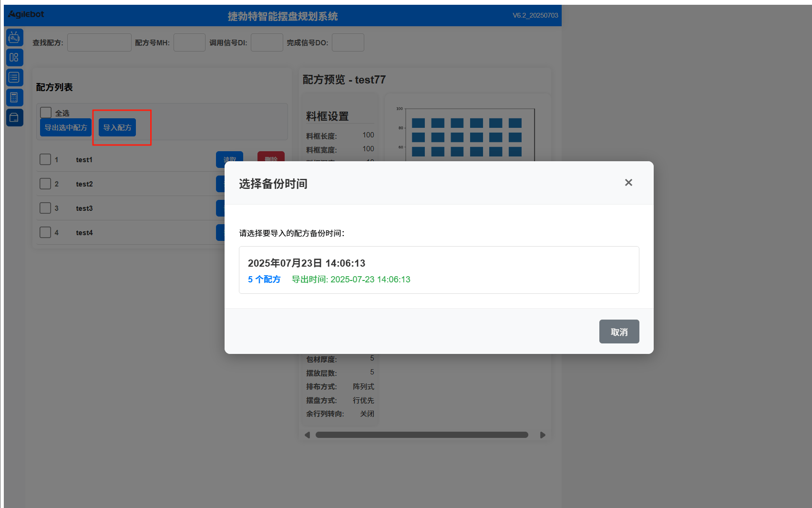Open the list view sidebar icon
Viewport: 812px width, 508px height.
[14, 77]
